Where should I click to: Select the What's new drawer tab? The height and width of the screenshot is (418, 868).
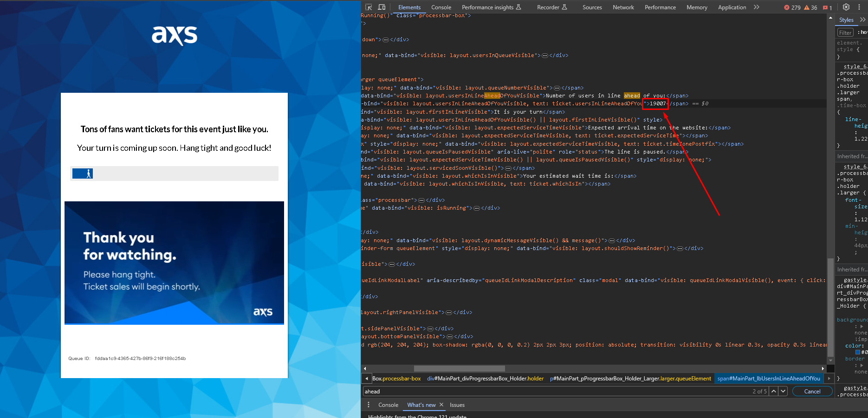421,405
